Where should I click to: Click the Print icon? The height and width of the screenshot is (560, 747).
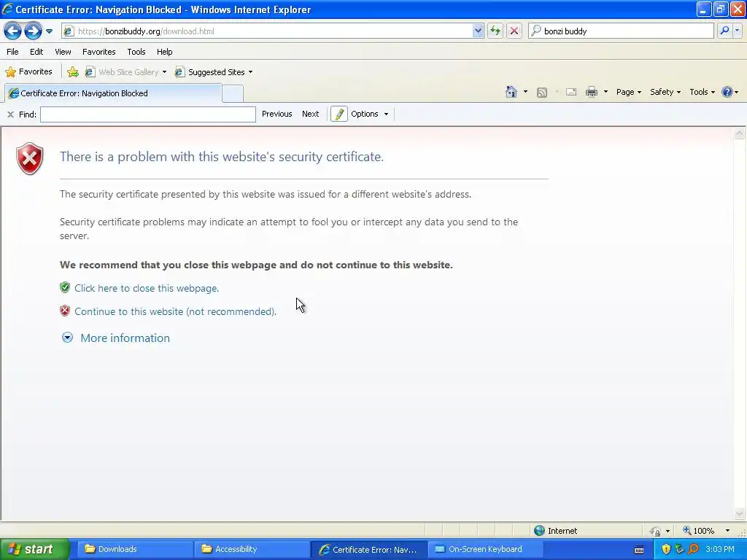point(591,92)
